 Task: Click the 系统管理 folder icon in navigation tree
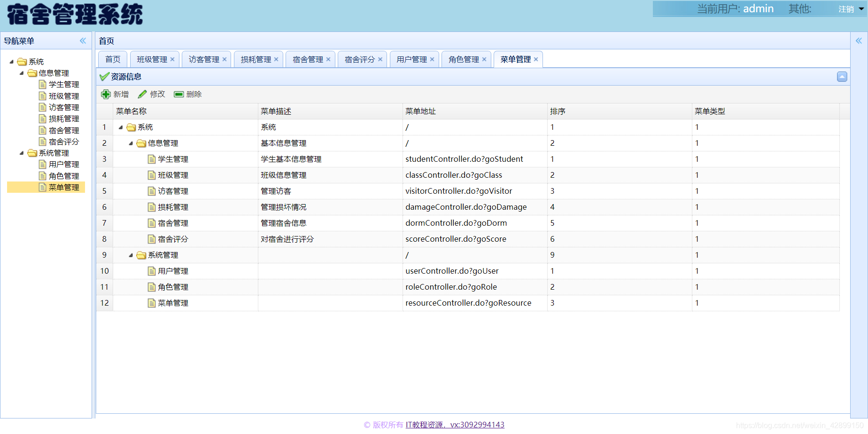32,153
